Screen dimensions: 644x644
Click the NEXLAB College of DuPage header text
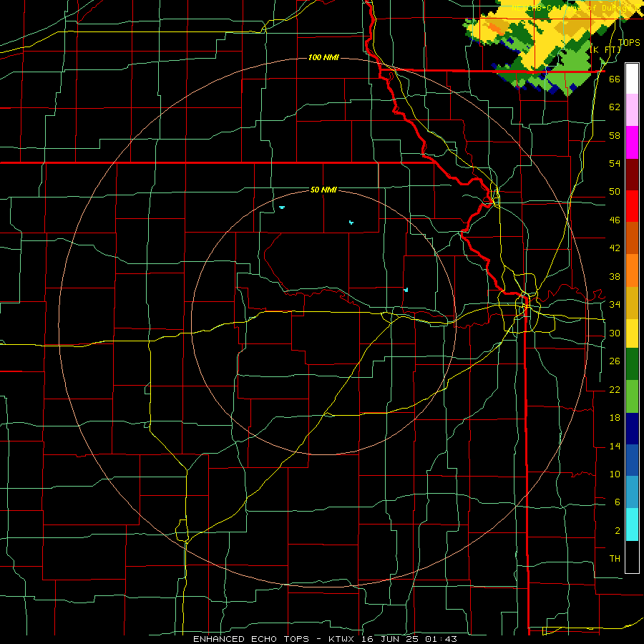pos(575,8)
